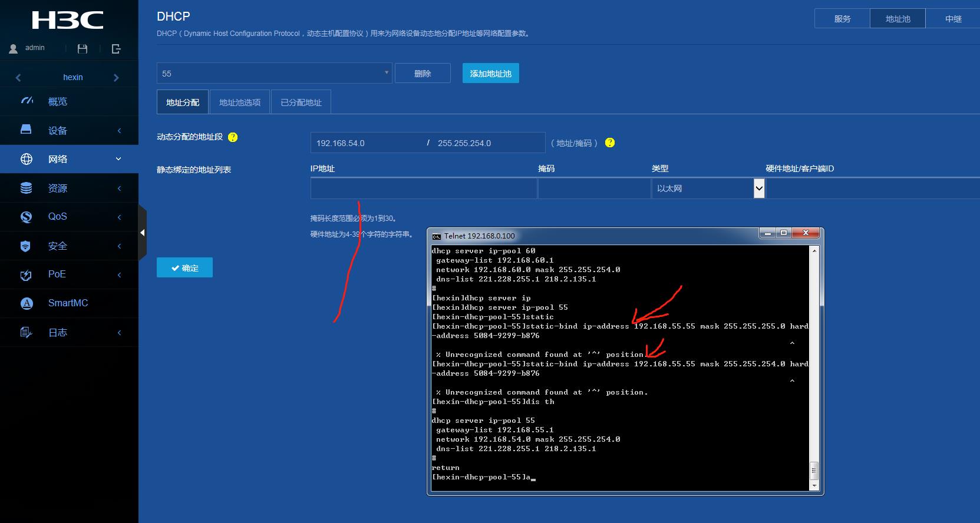This screenshot has width=980, height=523.
Task: Click the 网络 globe icon
Action: click(27, 159)
